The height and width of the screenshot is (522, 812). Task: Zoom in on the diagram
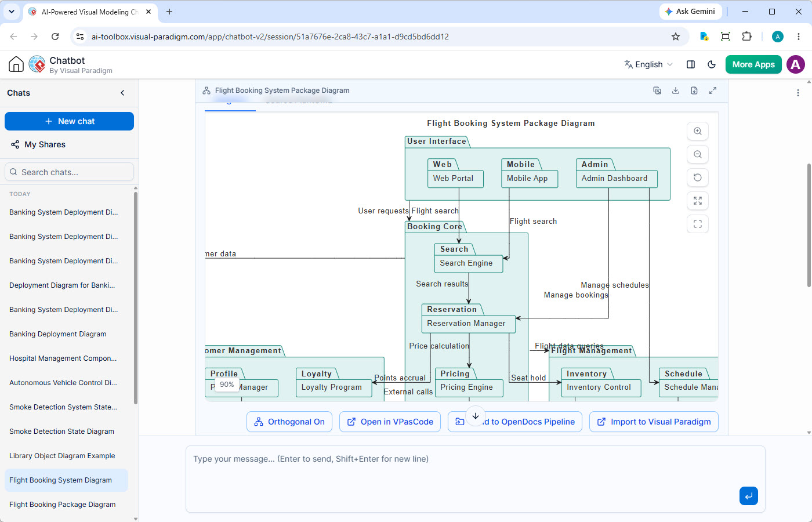pos(698,131)
